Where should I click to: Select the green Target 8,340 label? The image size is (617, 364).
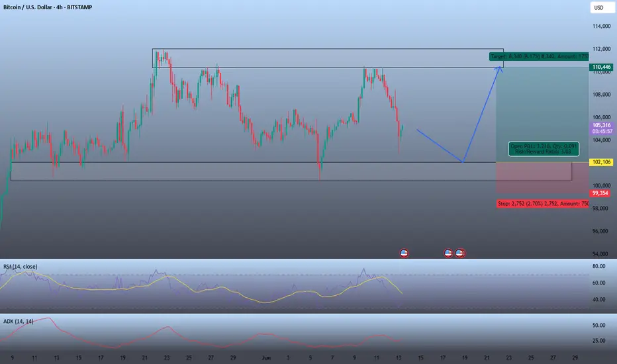[539, 57]
